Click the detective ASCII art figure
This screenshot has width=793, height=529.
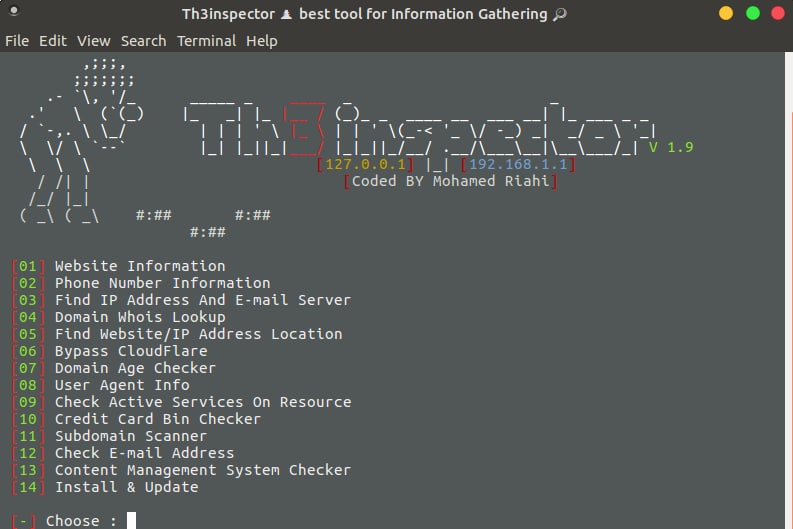point(81,142)
